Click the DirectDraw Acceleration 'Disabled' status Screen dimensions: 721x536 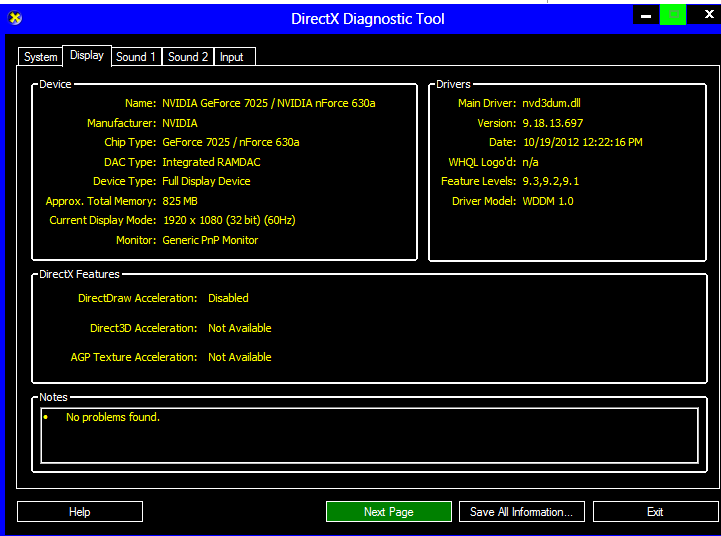[x=228, y=298]
